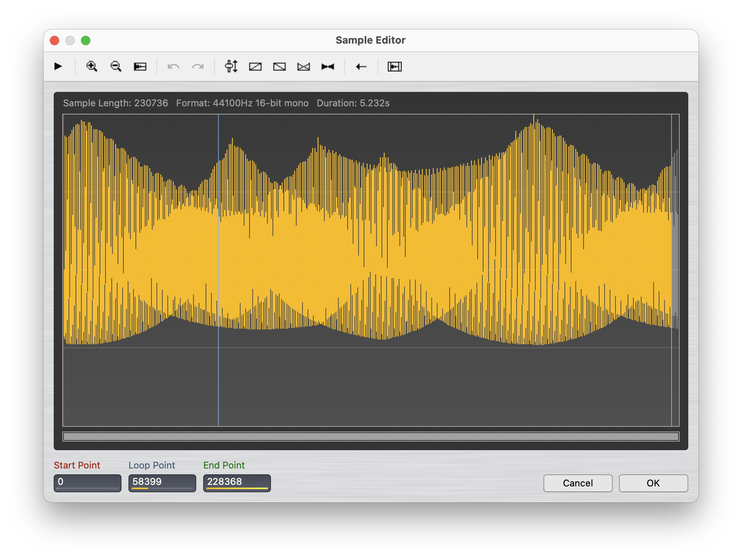Play the sample
The height and width of the screenshot is (560, 742).
click(58, 66)
